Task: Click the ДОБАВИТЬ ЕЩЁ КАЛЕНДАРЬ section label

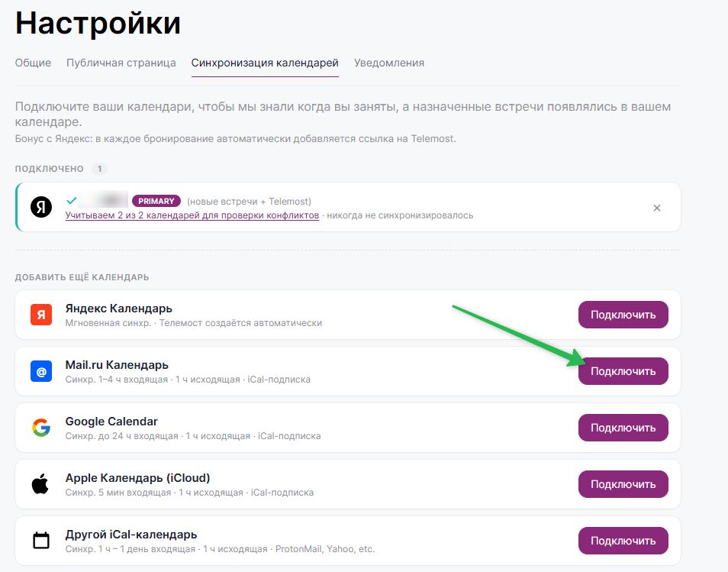Action: 82,277
